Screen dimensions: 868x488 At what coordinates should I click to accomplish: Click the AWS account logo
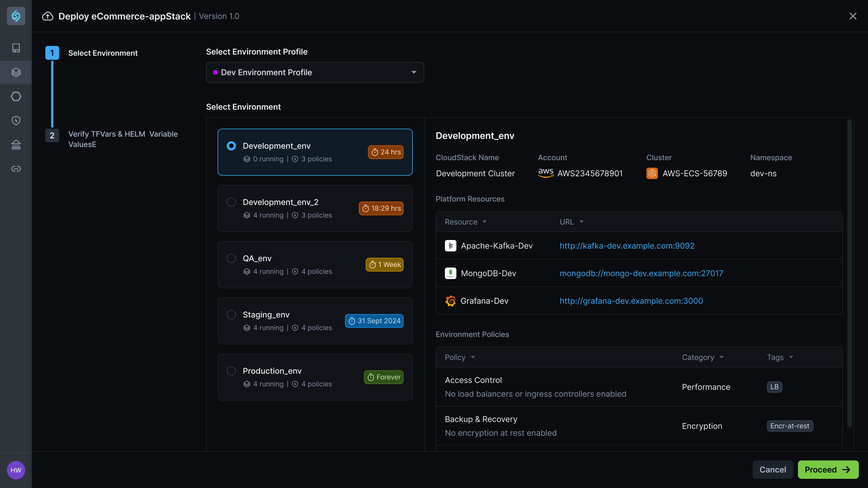point(546,173)
